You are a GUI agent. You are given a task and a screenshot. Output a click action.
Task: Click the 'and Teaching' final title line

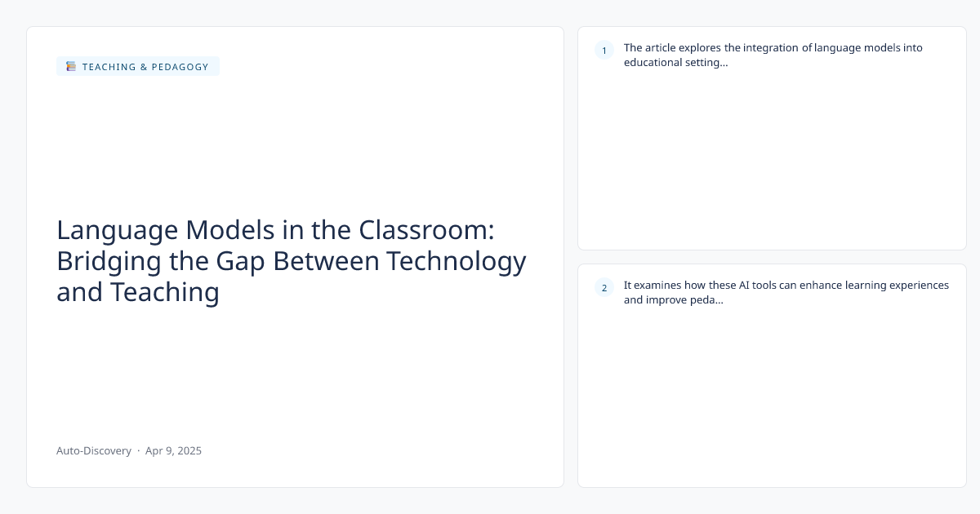138,291
